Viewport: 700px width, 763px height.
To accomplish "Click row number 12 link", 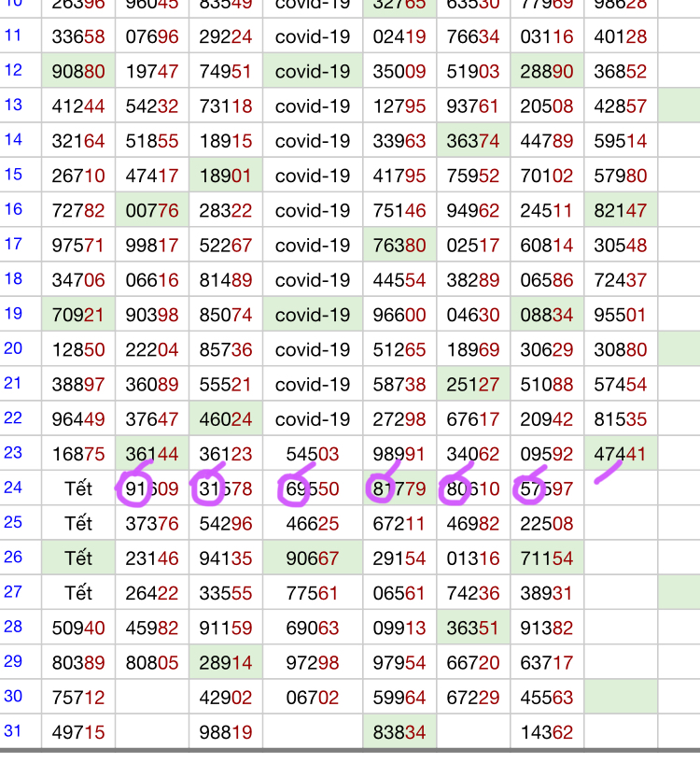I will pyautogui.click(x=13, y=71).
